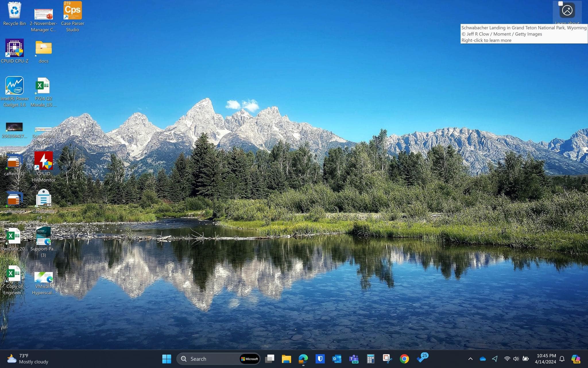Open the Windows Start menu

coord(167,359)
